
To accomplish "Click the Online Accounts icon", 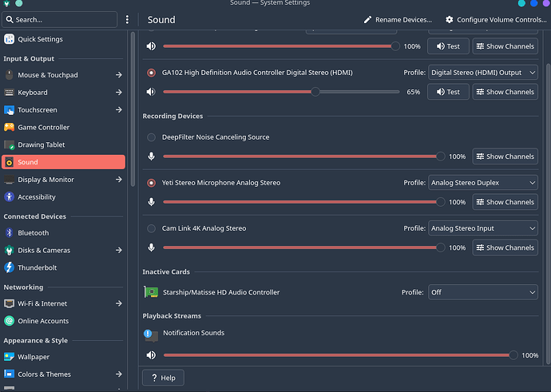I will coord(9,321).
